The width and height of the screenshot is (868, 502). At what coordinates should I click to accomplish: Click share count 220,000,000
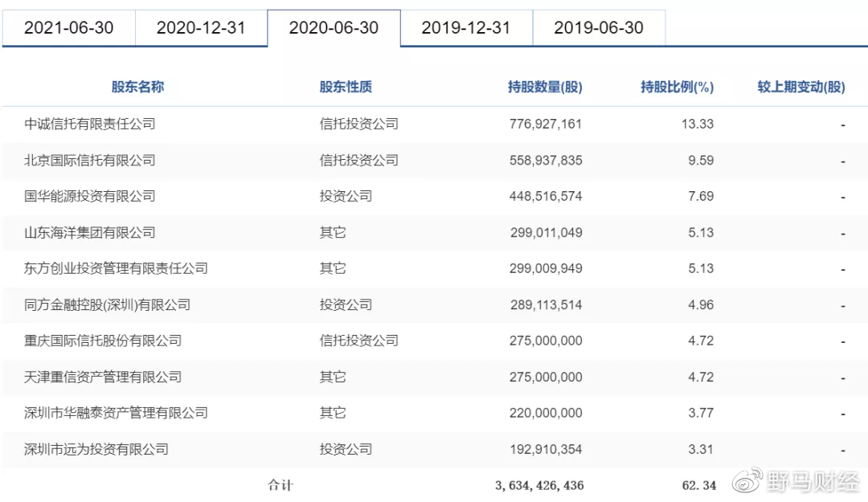tap(546, 413)
